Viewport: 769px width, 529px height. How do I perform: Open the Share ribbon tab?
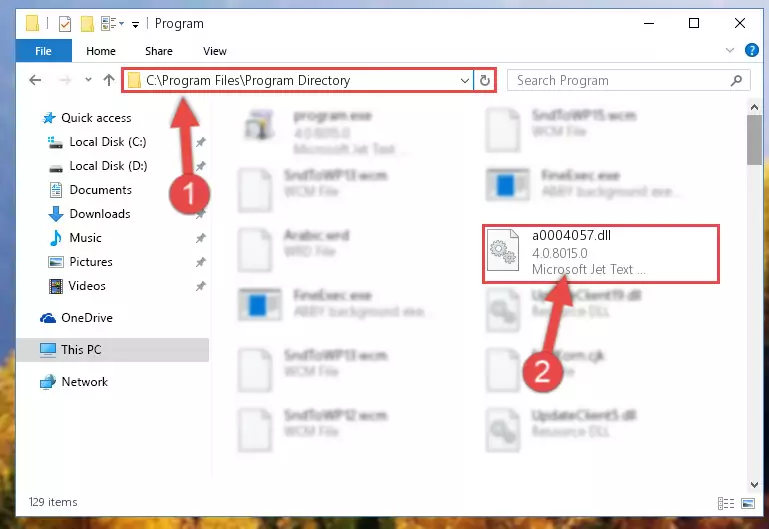coord(158,51)
